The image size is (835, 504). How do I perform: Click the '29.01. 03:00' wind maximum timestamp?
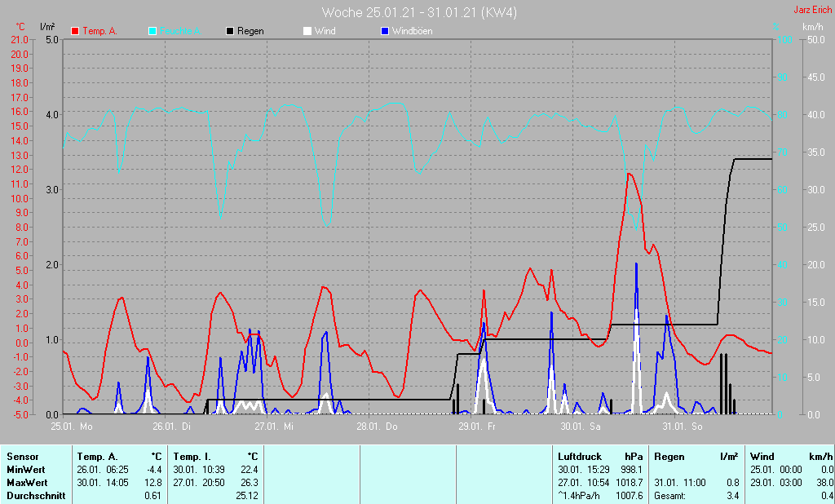click(776, 483)
